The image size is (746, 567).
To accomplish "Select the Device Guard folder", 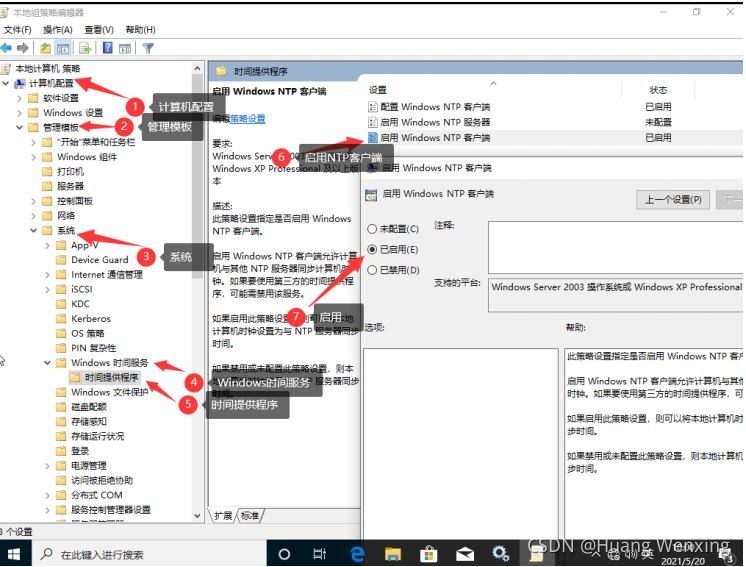I will click(x=99, y=260).
